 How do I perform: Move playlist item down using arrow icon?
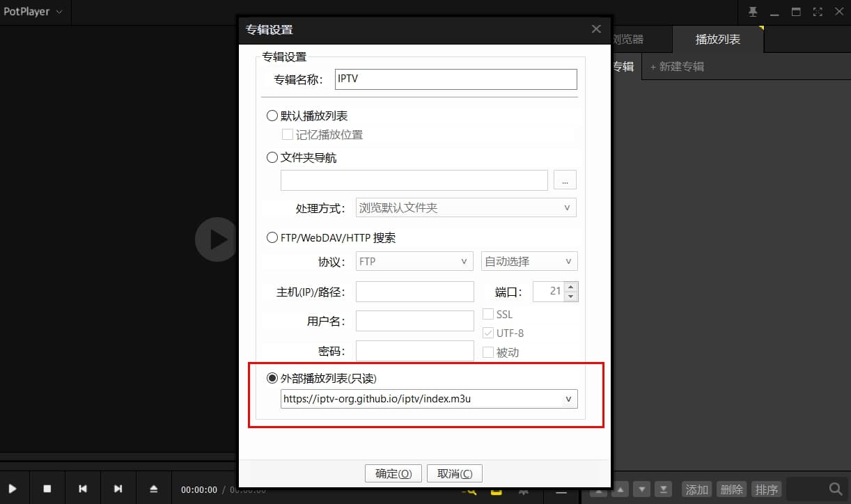pos(641,489)
